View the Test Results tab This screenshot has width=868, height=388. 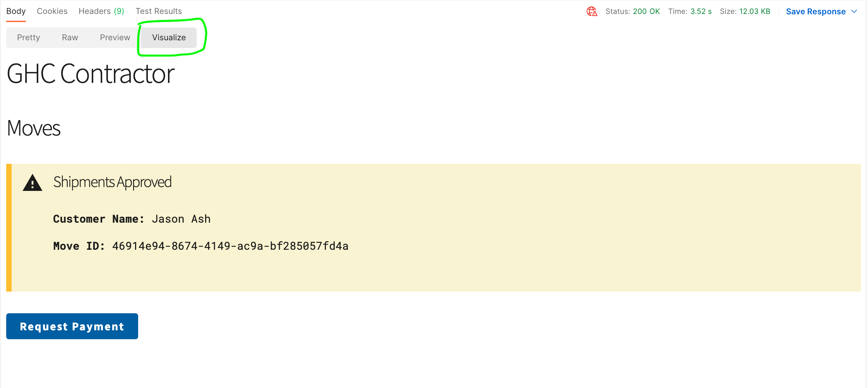(159, 11)
